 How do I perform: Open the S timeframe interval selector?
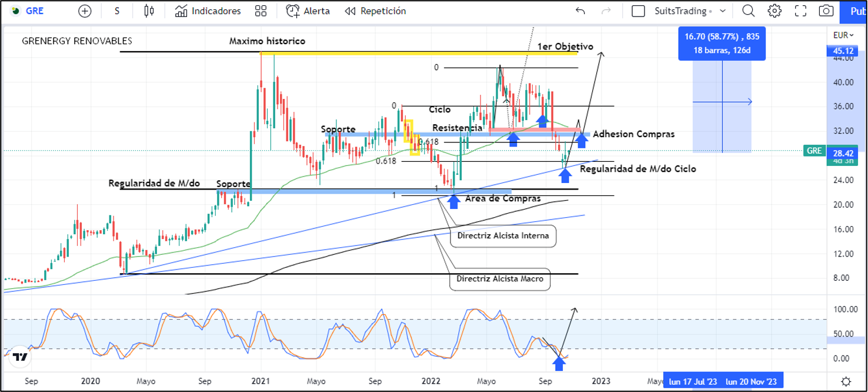click(117, 11)
